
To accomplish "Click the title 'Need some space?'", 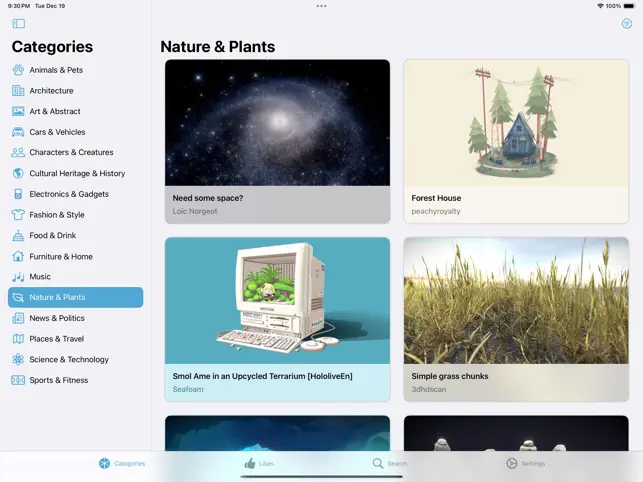I will pos(208,198).
